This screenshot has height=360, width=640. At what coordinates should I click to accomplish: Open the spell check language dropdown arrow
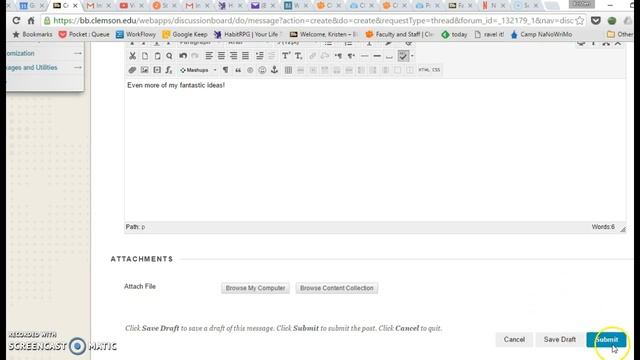[x=412, y=56]
